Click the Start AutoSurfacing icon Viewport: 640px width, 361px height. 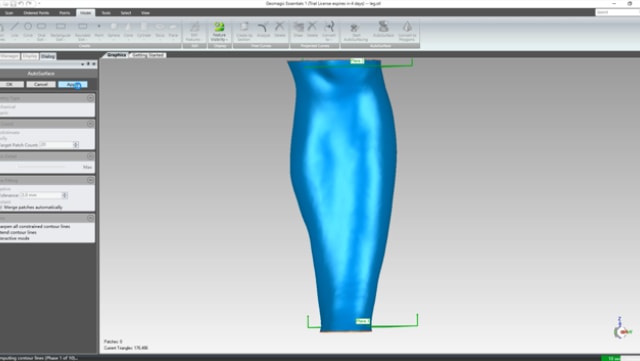click(x=356, y=31)
